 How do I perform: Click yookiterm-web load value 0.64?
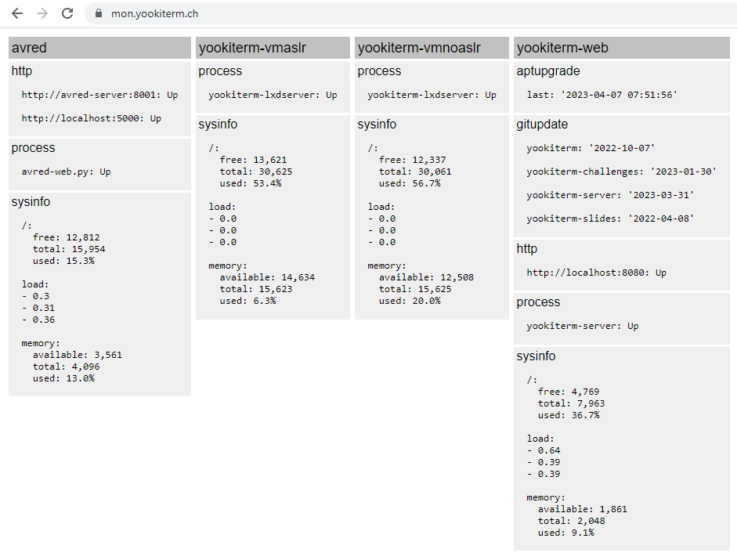(x=544, y=450)
